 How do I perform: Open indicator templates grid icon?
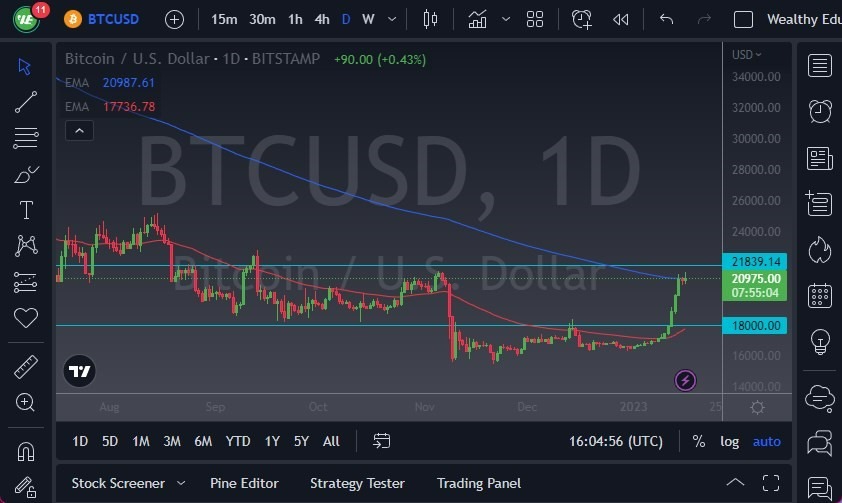click(x=535, y=19)
